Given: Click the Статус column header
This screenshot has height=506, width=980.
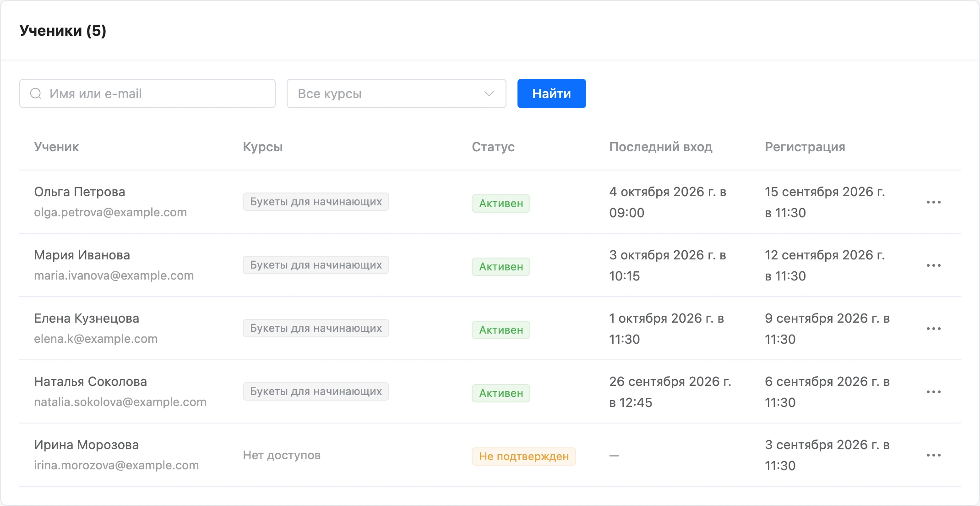Looking at the screenshot, I should click(x=493, y=147).
